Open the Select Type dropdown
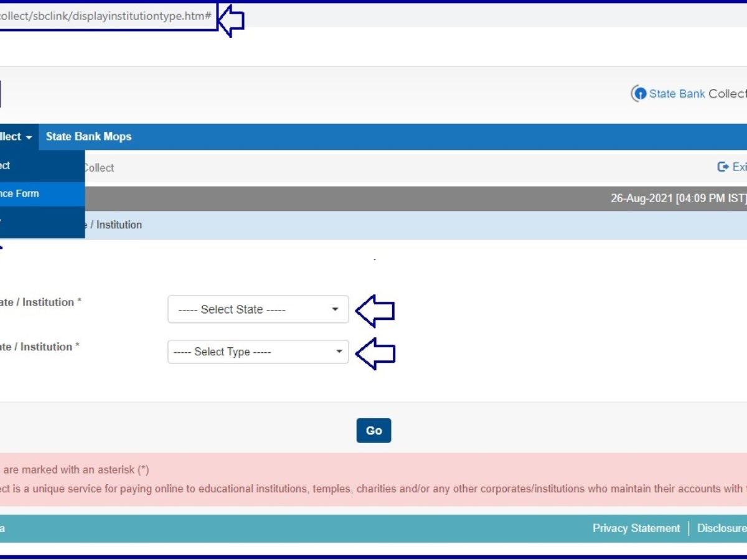747x560 pixels. (x=258, y=352)
